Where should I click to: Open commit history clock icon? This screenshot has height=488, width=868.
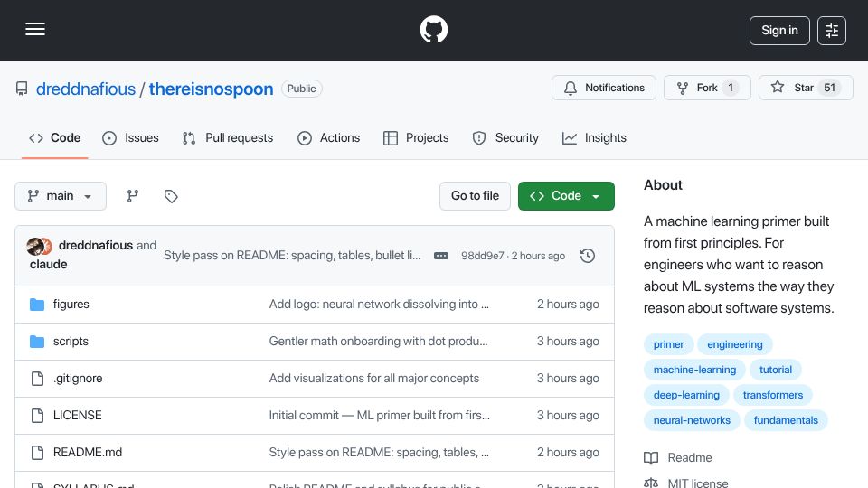pos(588,256)
